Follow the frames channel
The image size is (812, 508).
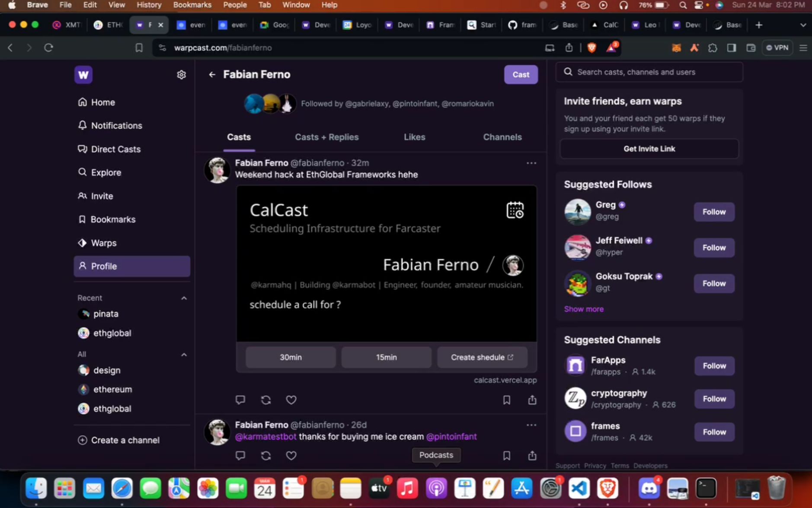point(714,432)
